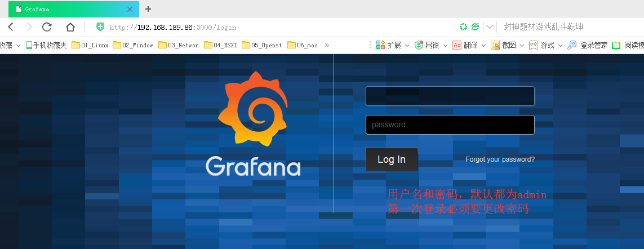Open the 01_Liunx bookmark folder

click(x=90, y=45)
